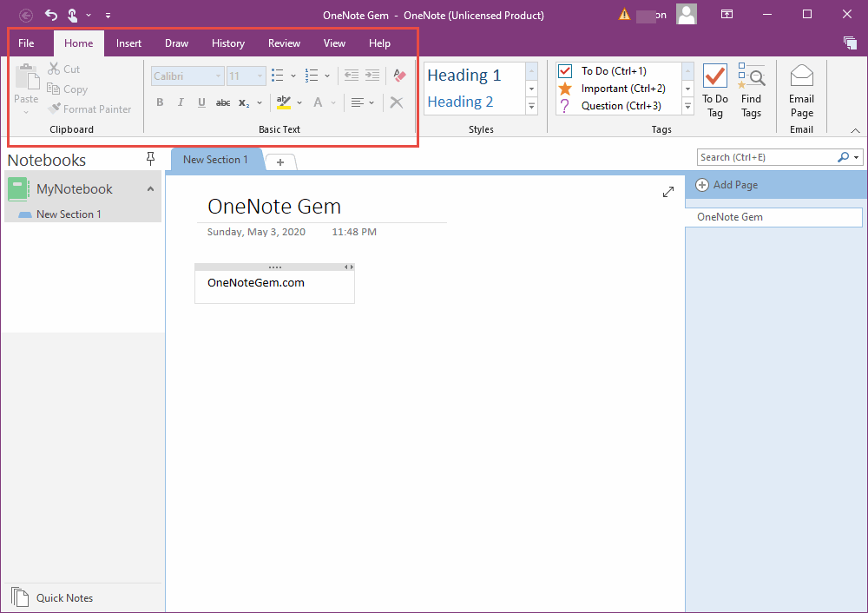Increase the indent level
Viewport: 868px width, 613px height.
click(x=372, y=76)
